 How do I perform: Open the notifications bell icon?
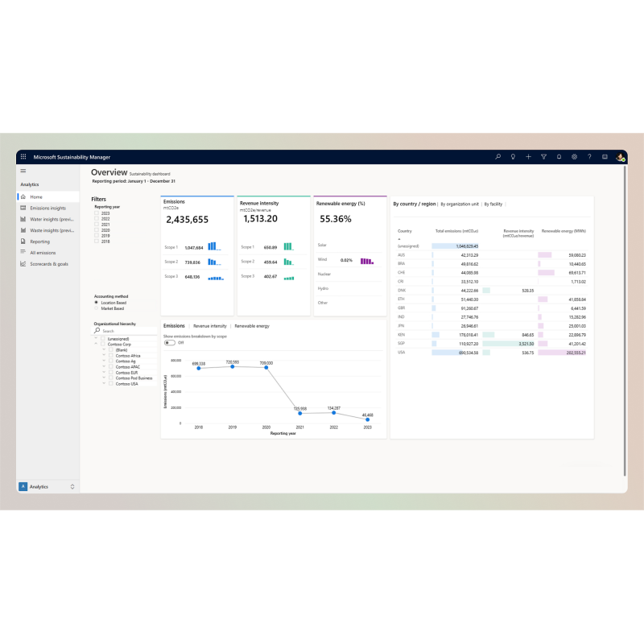[559, 156]
